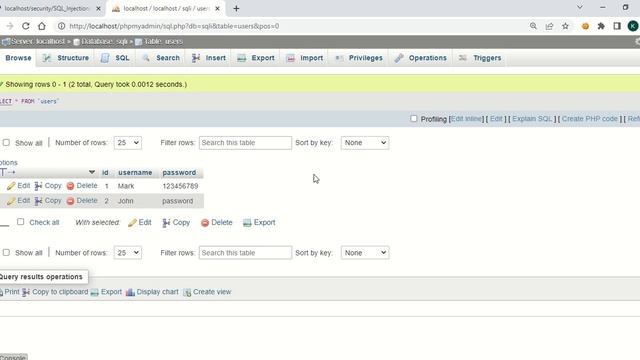Open lower Number of rows dropdown

(x=128, y=253)
